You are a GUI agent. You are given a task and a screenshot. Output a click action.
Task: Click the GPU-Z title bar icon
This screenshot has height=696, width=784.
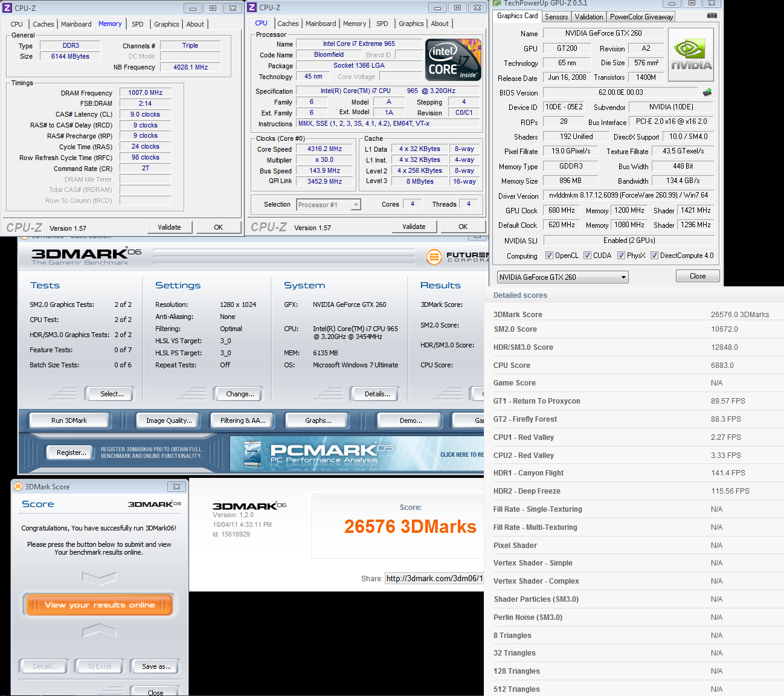498,3
